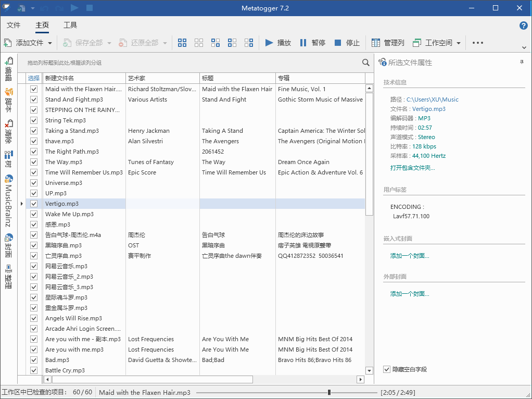This screenshot has height=399, width=532.
Task: Open the File (文件) menu tab
Action: tap(14, 25)
